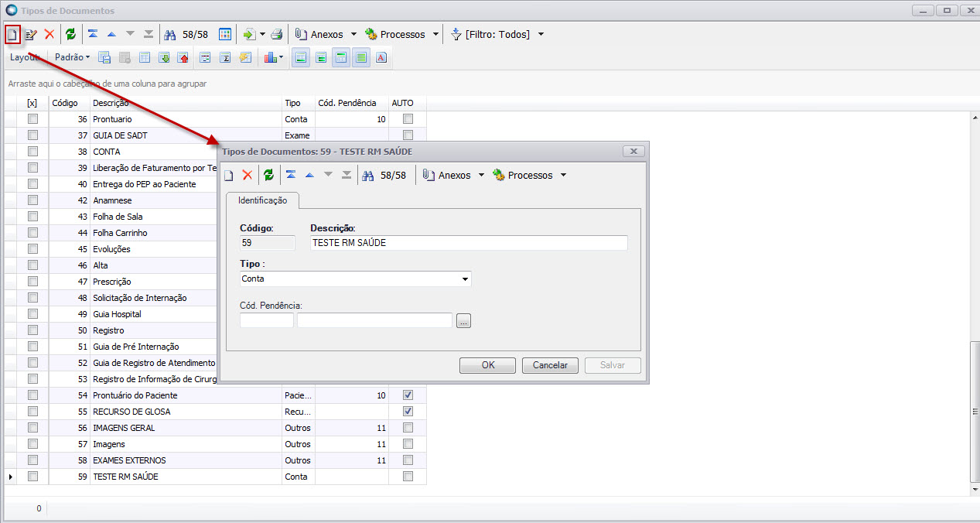This screenshot has width=980, height=523.
Task: Tick the selection checkbox for row 36 Prontuario
Action: coord(32,119)
